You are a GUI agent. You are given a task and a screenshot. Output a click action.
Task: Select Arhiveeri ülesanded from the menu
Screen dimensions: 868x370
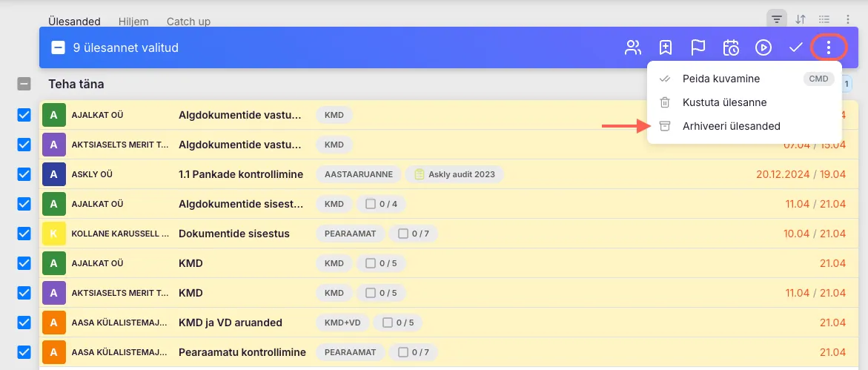coord(731,126)
